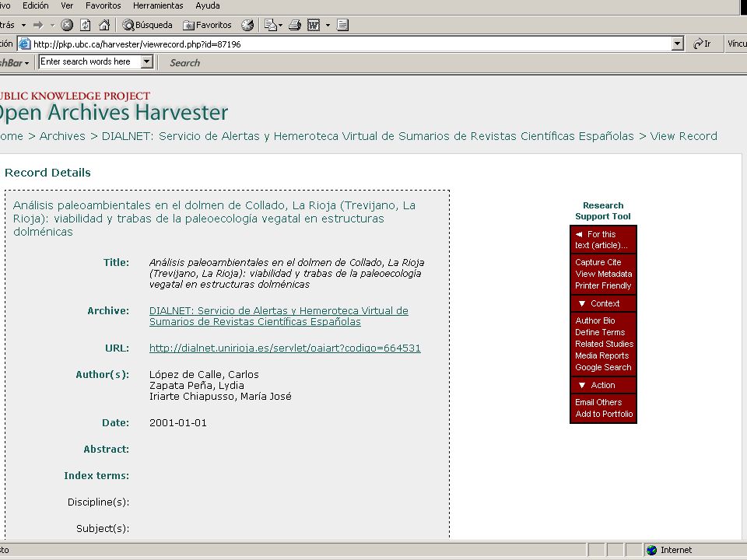Viewport: 747px width, 560px height.
Task: Click the Enter search words here field
Action: (90, 62)
